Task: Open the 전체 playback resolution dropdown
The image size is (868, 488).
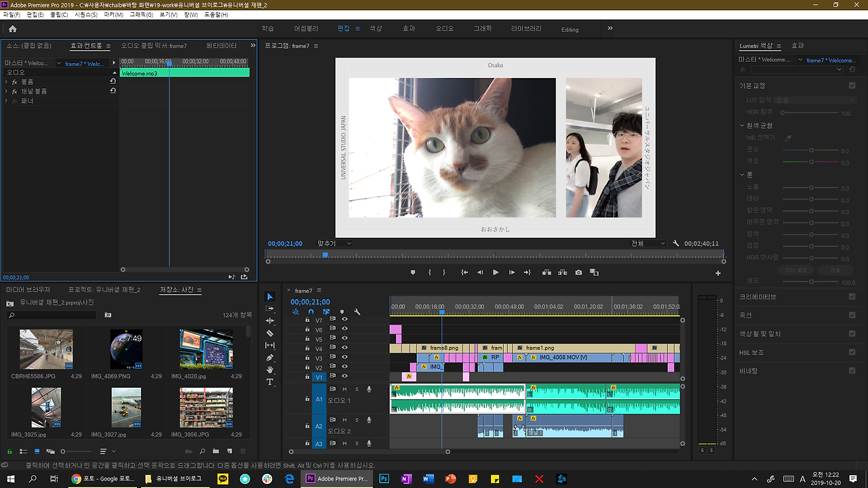Action: point(648,243)
